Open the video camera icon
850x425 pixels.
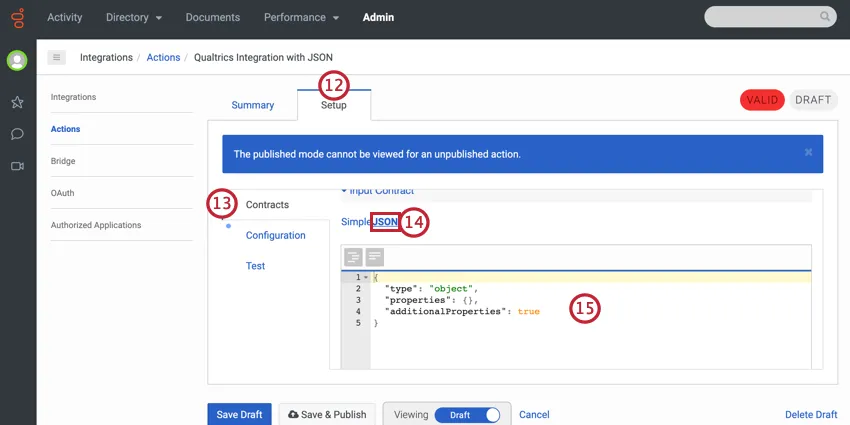point(17,166)
